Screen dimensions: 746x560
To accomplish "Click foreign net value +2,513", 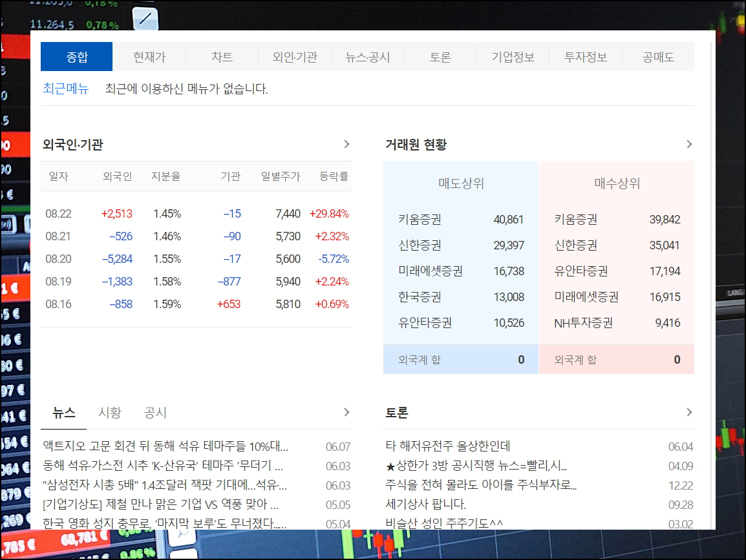I will pyautogui.click(x=116, y=213).
